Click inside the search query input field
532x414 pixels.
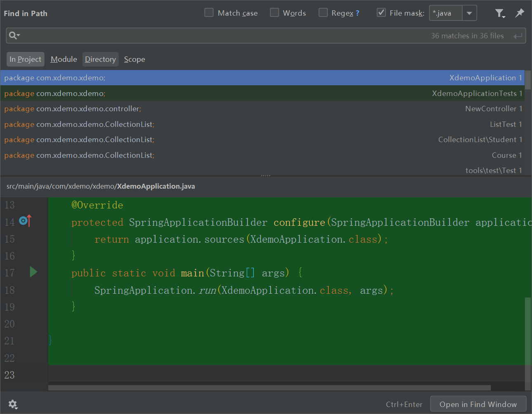point(247,35)
